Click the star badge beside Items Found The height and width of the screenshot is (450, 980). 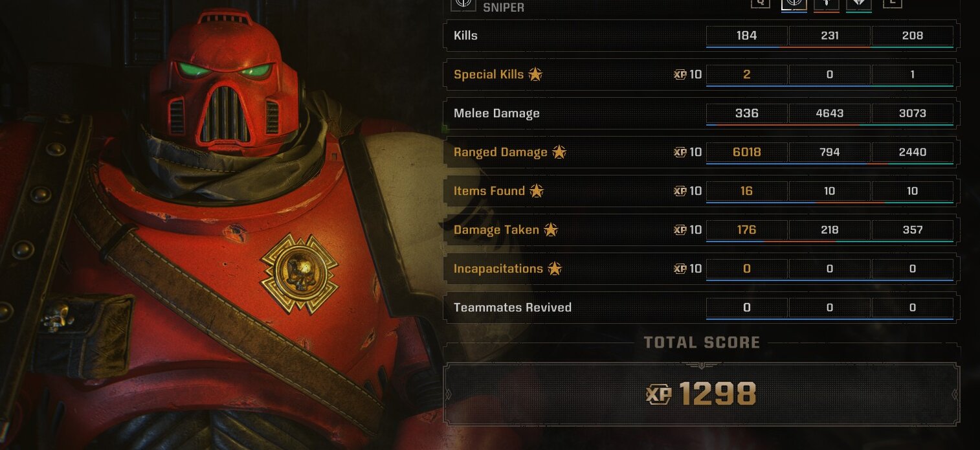click(x=537, y=191)
